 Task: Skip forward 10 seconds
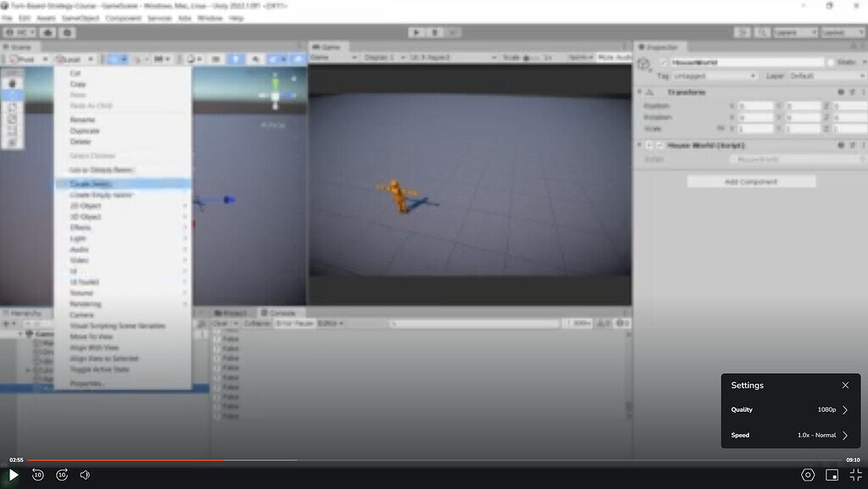click(62, 475)
